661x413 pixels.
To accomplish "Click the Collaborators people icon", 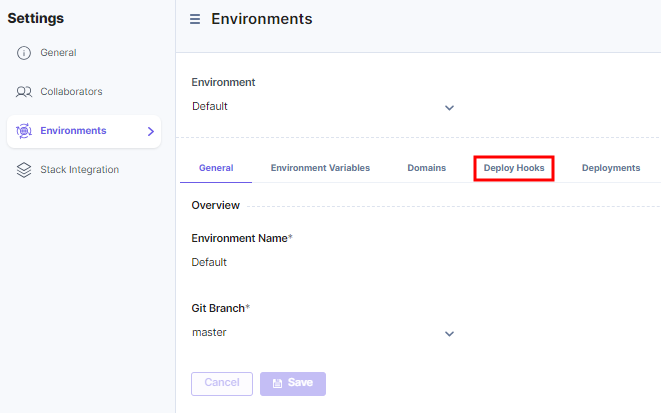I will coord(24,92).
